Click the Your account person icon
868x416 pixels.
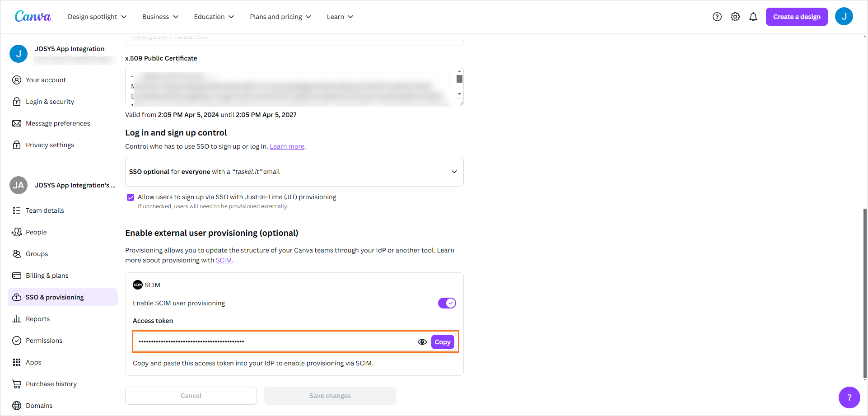[17, 80]
